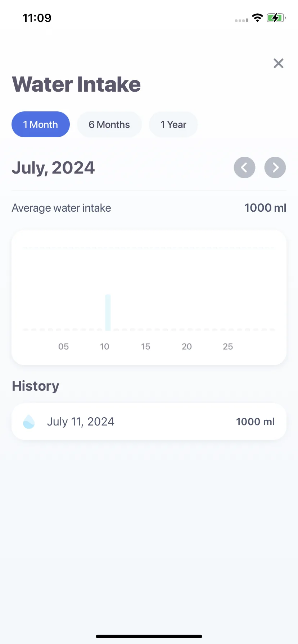The image size is (298, 644).
Task: Tap the battery charging icon
Action: [276, 18]
